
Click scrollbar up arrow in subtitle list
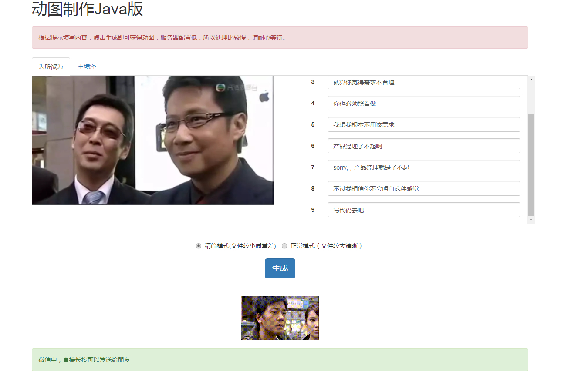tap(531, 79)
